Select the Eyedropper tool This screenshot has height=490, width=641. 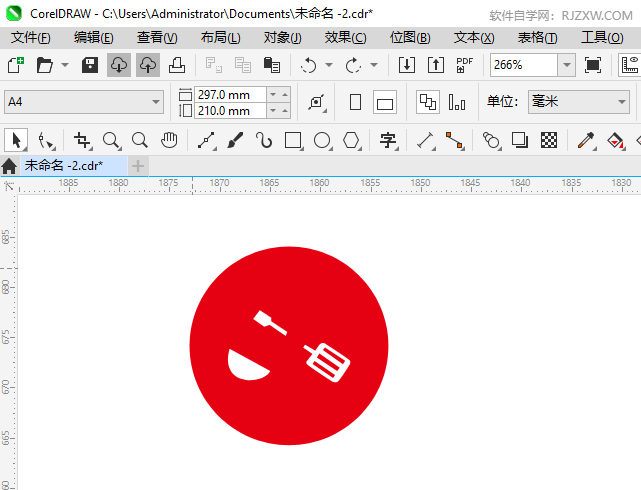(586, 141)
